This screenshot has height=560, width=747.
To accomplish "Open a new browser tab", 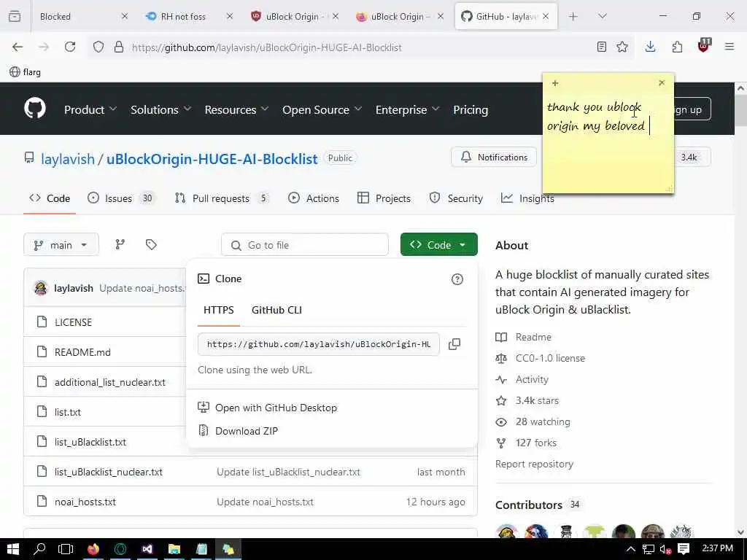I will point(573,16).
